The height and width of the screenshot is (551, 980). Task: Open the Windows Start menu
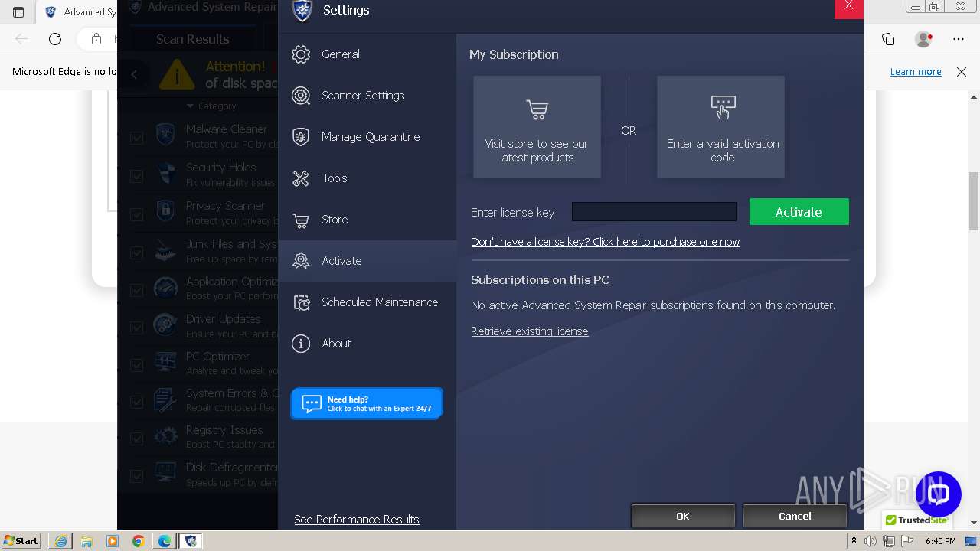coord(21,541)
